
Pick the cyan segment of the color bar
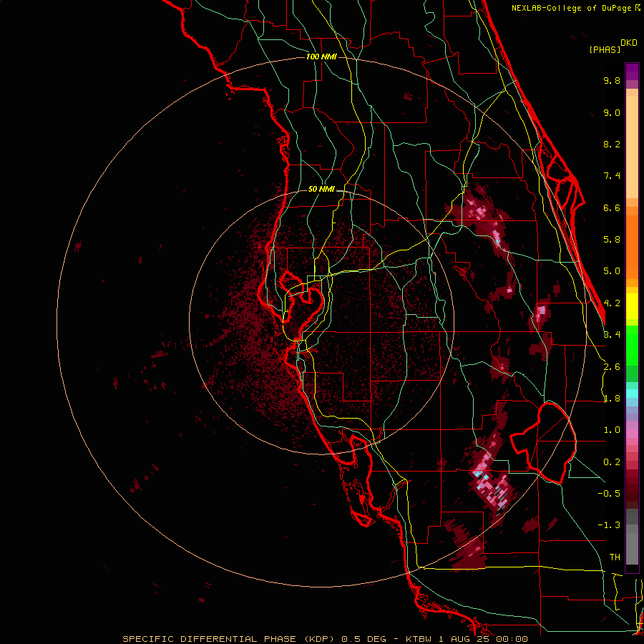632,394
